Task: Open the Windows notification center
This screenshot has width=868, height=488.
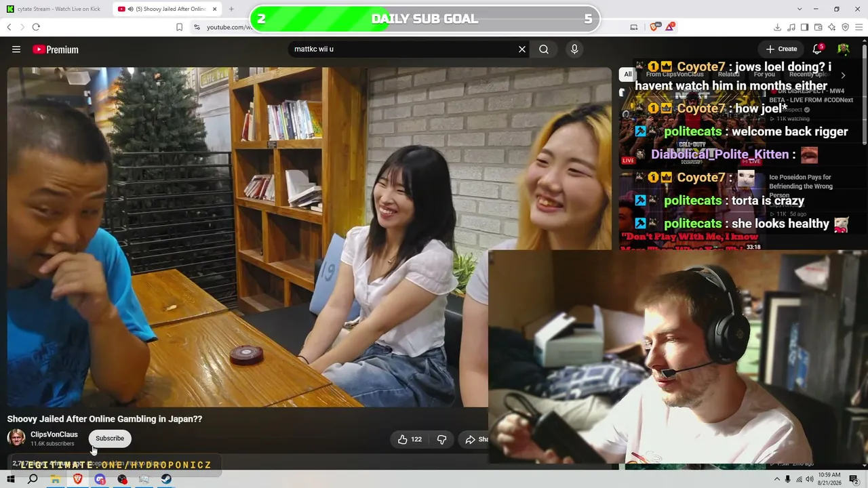Action: click(854, 479)
